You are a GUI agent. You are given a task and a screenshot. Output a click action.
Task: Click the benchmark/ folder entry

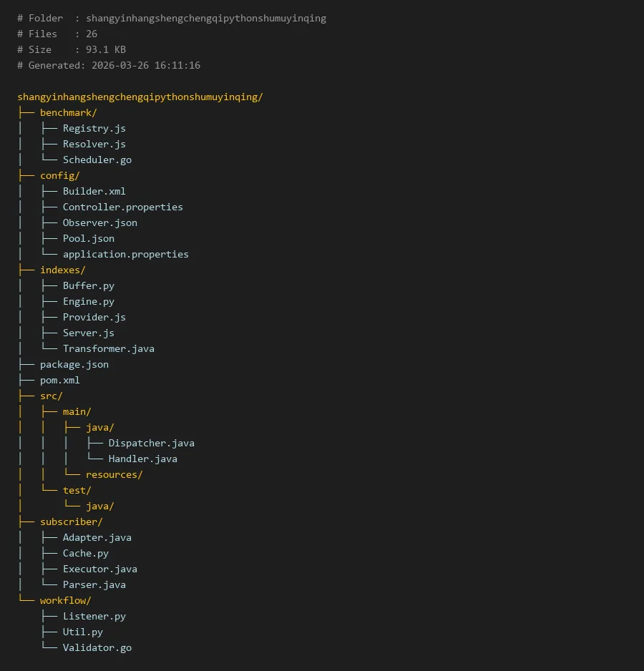[x=68, y=113]
